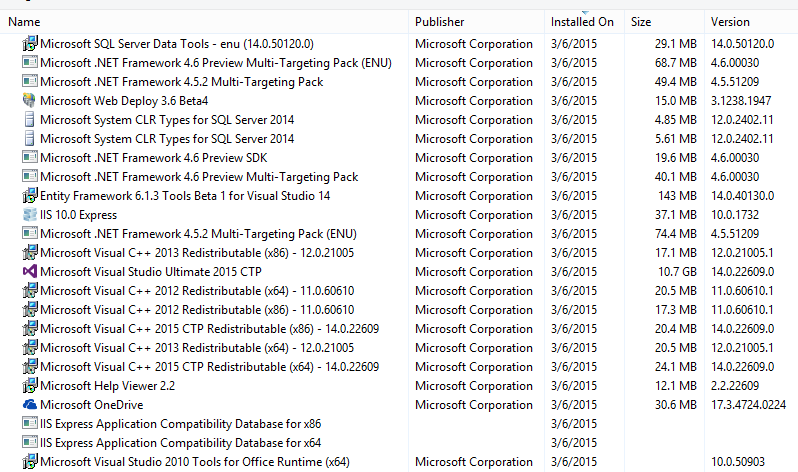Click the 10.7 GB size value

[x=677, y=272]
